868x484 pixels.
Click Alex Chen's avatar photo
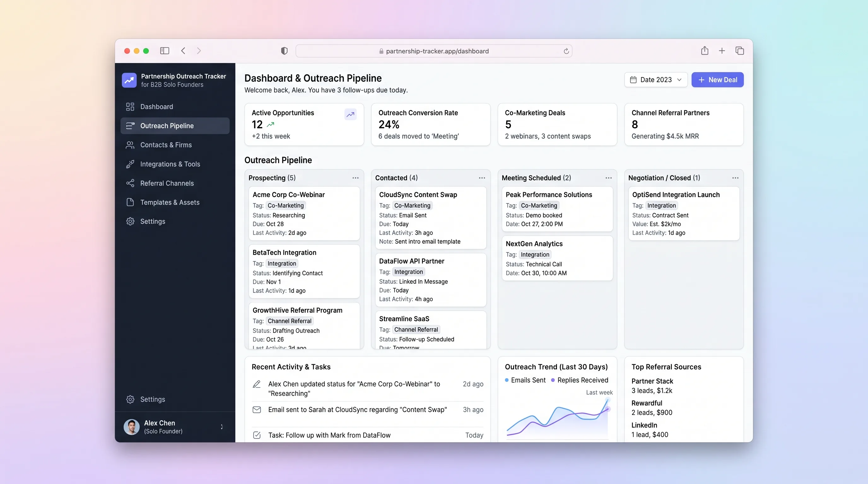tap(132, 427)
